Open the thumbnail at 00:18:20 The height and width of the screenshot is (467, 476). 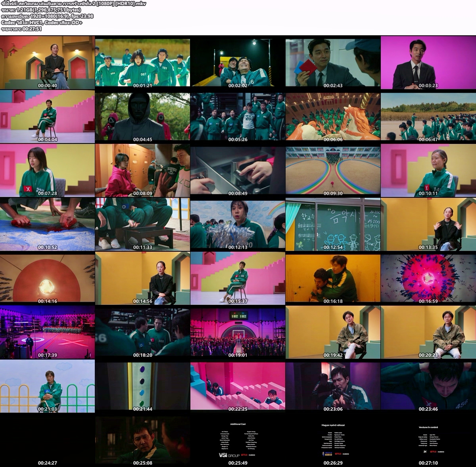[x=142, y=332]
